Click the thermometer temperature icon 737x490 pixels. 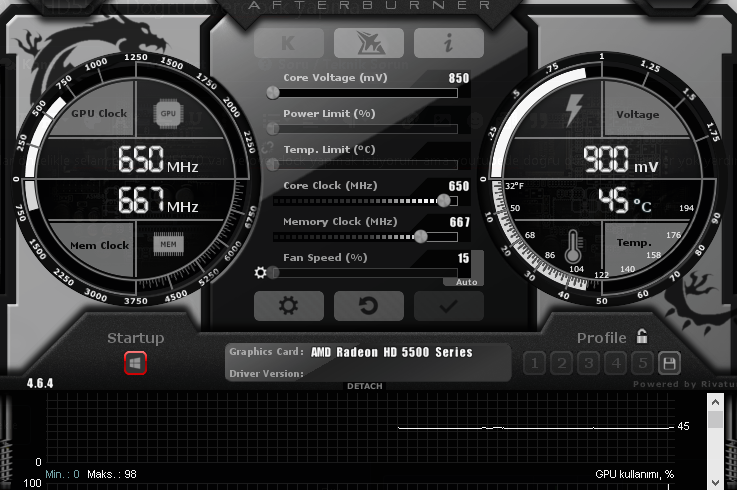pos(573,246)
